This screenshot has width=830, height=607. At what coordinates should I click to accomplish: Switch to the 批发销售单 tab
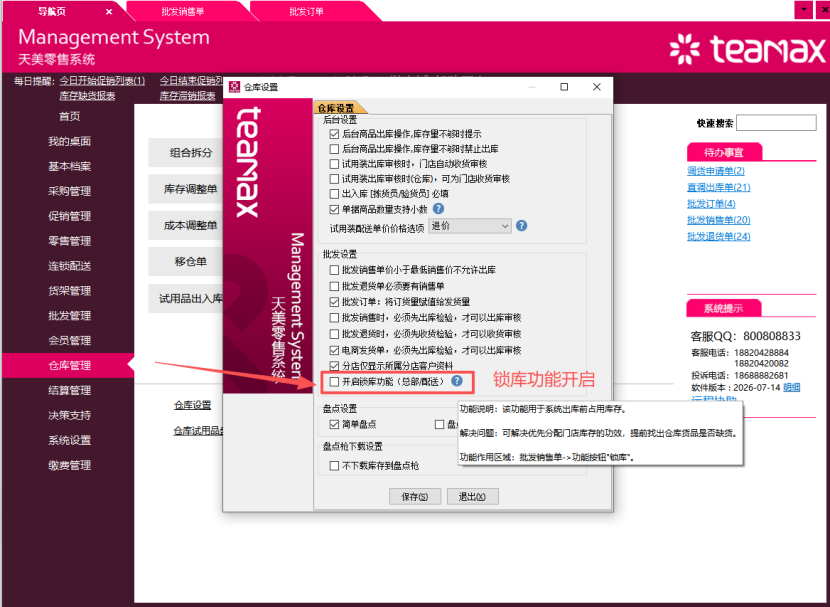183,12
